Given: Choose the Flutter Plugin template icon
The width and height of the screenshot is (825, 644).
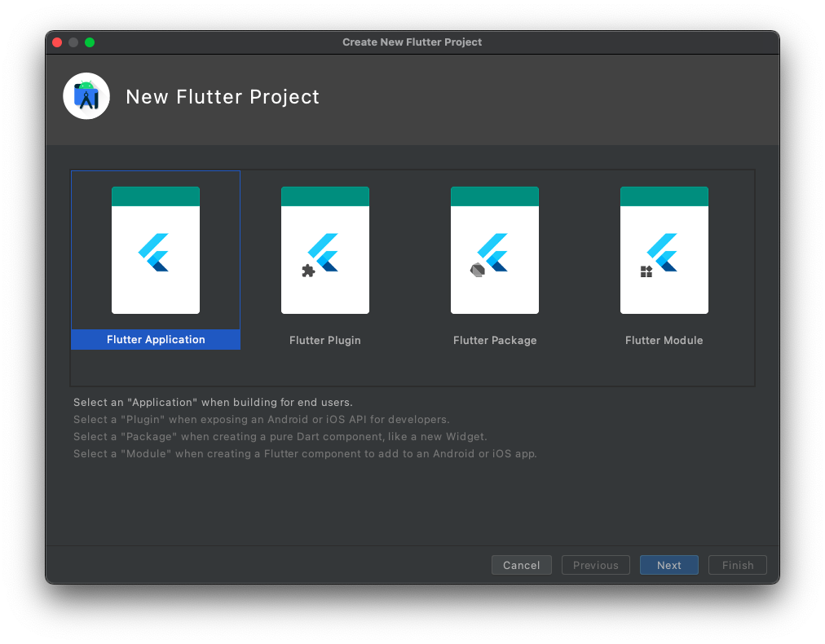Looking at the screenshot, I should point(325,250).
